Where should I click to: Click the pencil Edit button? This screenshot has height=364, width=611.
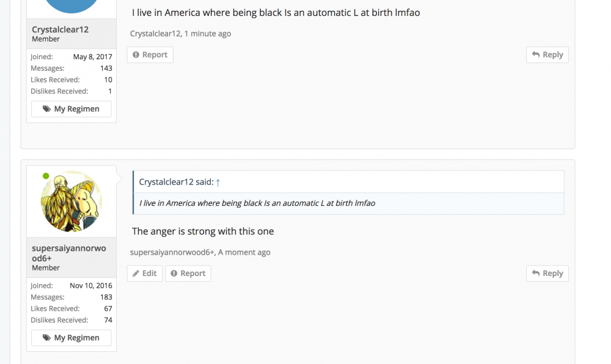coord(145,274)
